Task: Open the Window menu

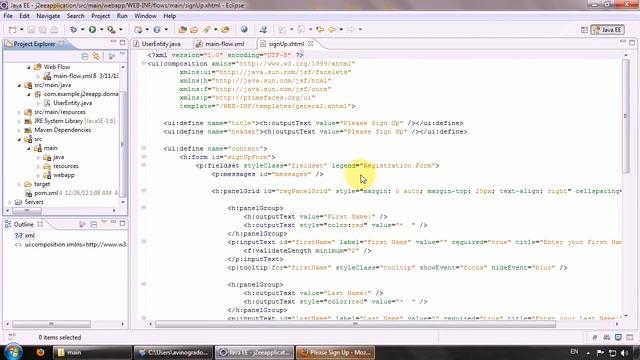Action: (x=145, y=16)
